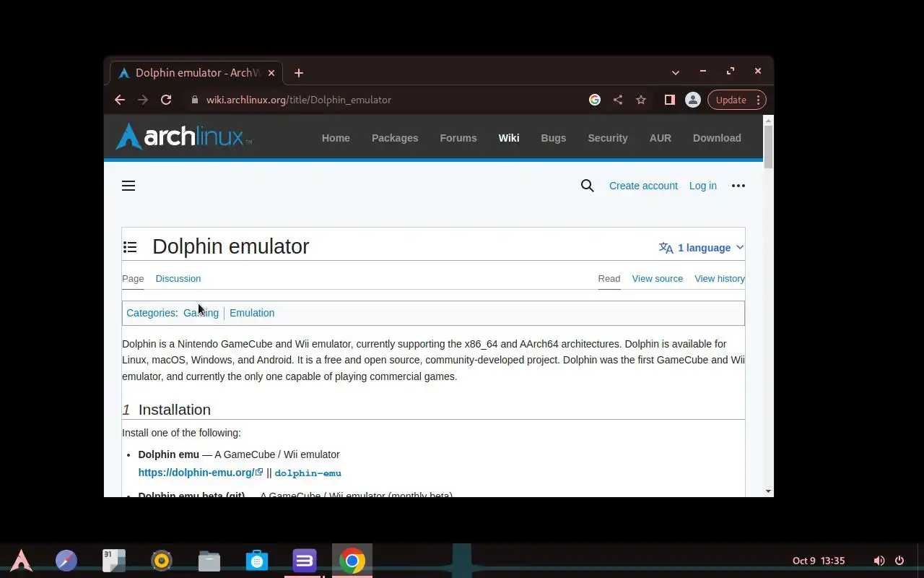Reload the current page
This screenshot has width=924, height=578.
(x=166, y=100)
